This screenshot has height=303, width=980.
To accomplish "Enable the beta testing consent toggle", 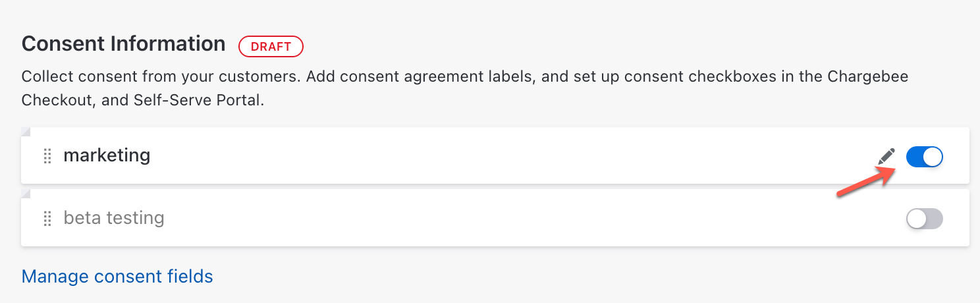I will (x=924, y=219).
